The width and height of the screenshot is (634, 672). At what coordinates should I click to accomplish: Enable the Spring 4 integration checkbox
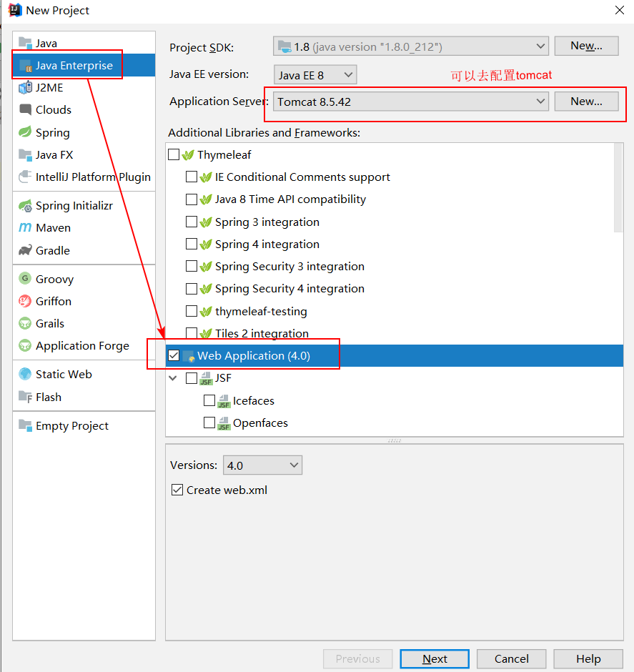tap(192, 244)
